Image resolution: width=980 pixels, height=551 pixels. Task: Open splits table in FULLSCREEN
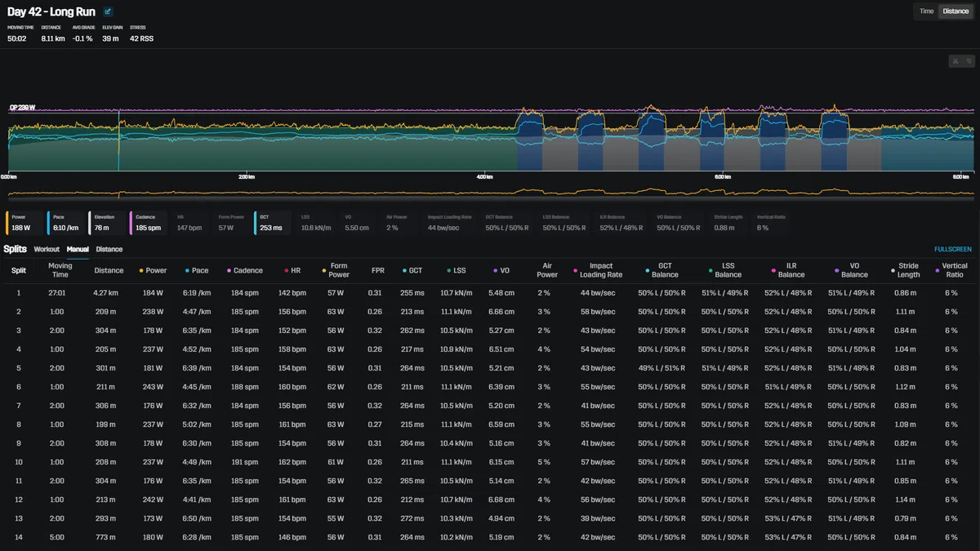953,249
